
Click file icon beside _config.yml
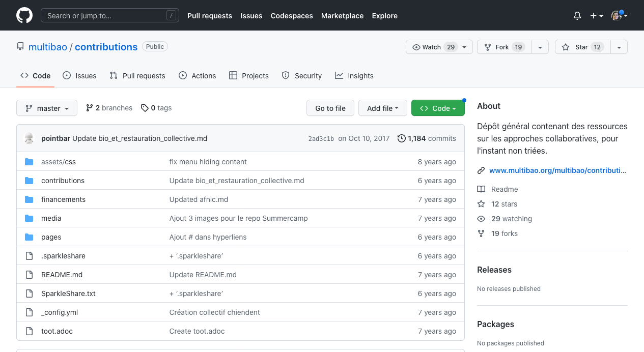[x=29, y=312]
